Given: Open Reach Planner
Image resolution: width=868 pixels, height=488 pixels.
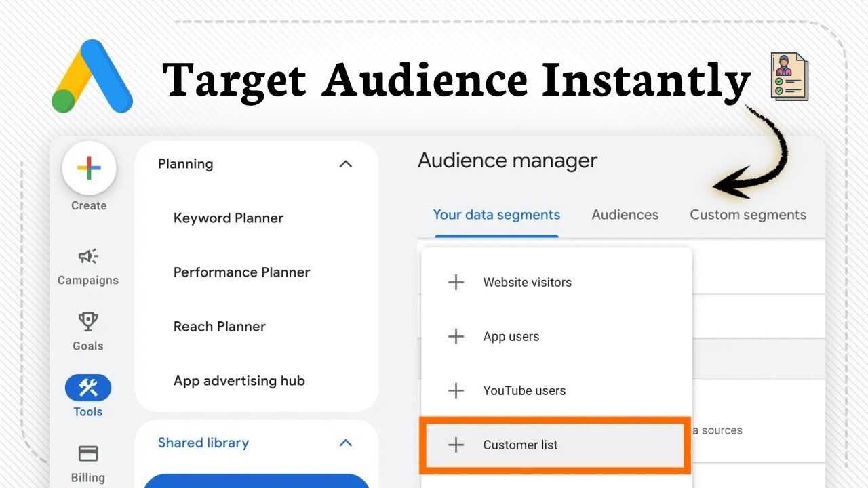Looking at the screenshot, I should click(x=220, y=327).
